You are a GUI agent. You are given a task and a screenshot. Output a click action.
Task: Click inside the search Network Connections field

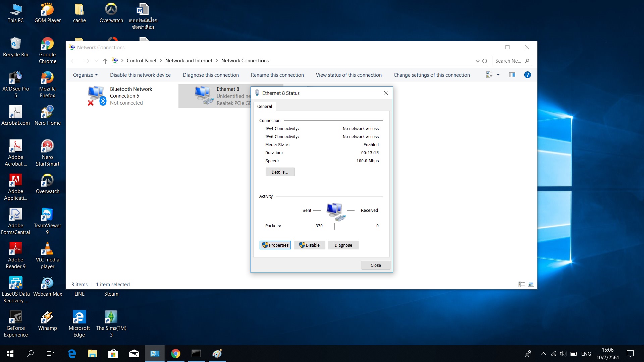tap(508, 61)
